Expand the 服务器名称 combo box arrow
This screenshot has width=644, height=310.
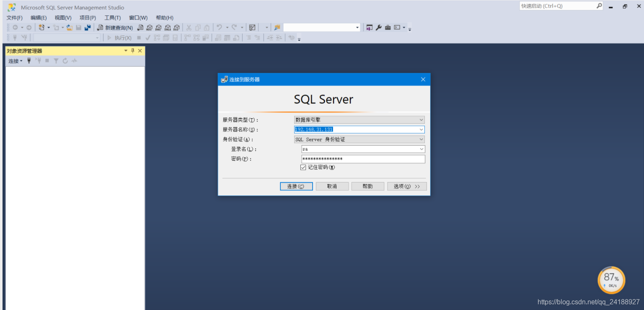click(421, 130)
